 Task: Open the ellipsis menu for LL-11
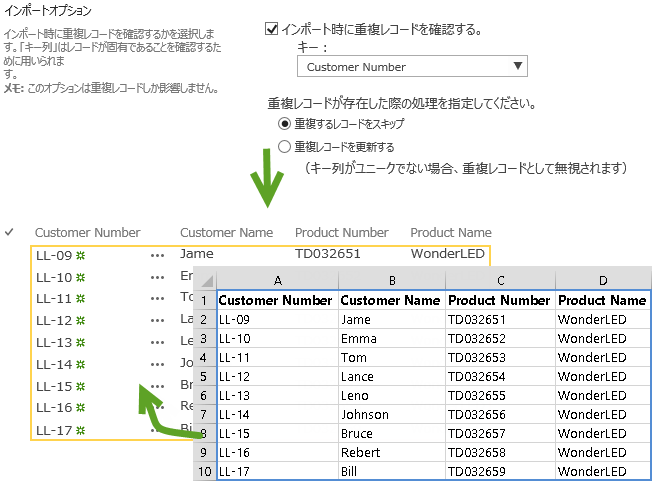(157, 299)
